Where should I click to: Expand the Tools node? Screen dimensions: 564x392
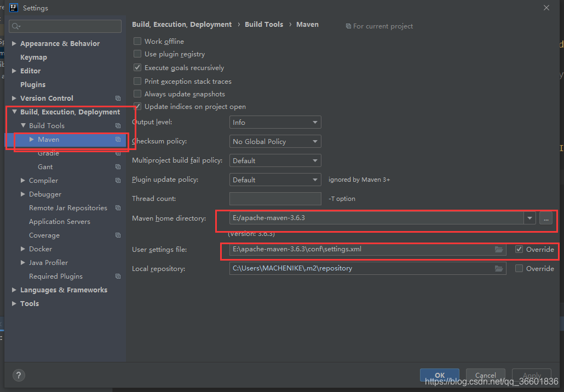pyautogui.click(x=14, y=303)
